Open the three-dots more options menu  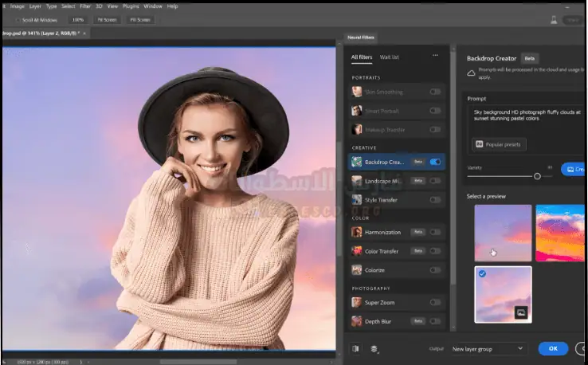(435, 56)
